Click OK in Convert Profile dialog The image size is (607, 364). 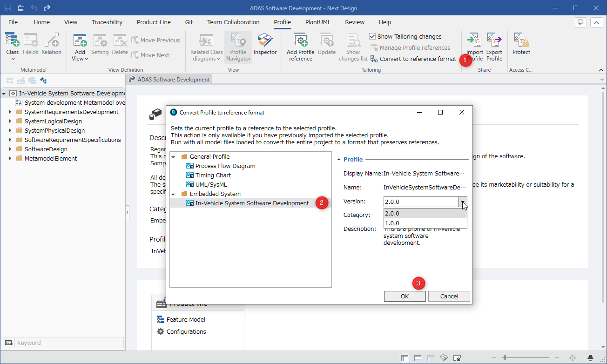point(405,296)
